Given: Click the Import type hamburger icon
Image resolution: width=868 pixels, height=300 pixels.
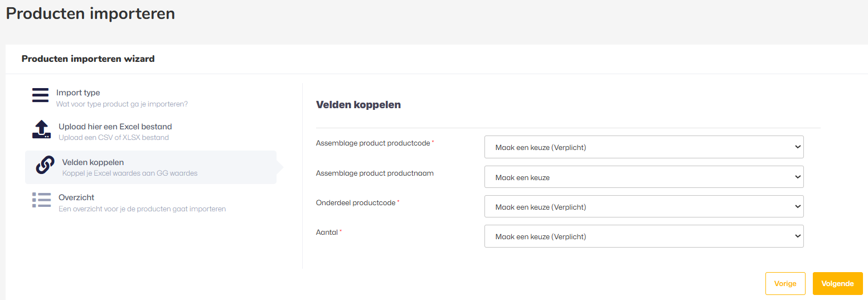Looking at the screenshot, I should (41, 95).
